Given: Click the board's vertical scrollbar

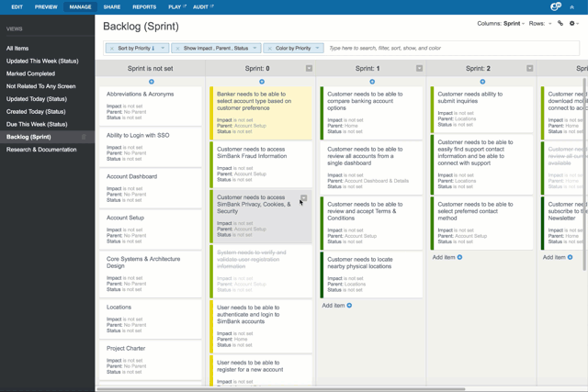Looking at the screenshot, I should tap(584, 174).
